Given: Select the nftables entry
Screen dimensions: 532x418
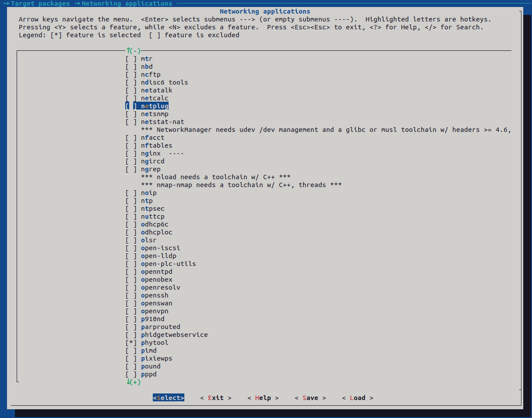Looking at the screenshot, I should [x=156, y=145].
